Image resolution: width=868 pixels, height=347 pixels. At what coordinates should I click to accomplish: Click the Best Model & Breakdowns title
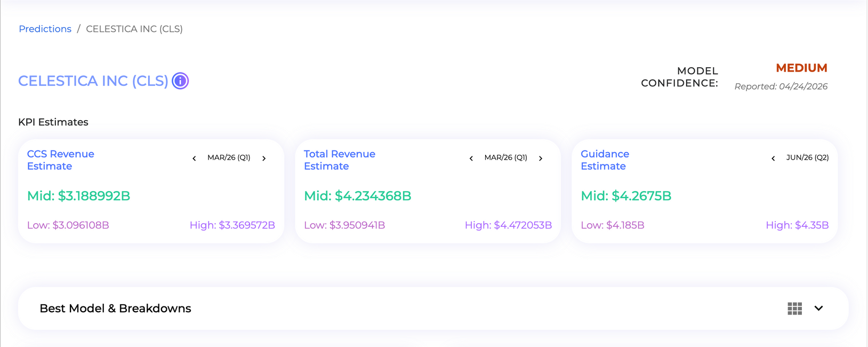pyautogui.click(x=115, y=309)
